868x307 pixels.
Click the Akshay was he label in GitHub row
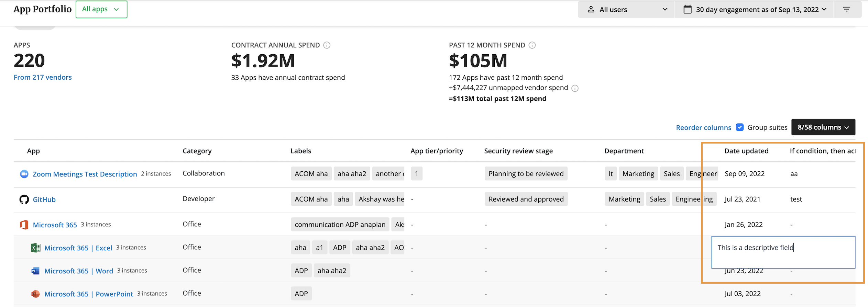(380, 199)
